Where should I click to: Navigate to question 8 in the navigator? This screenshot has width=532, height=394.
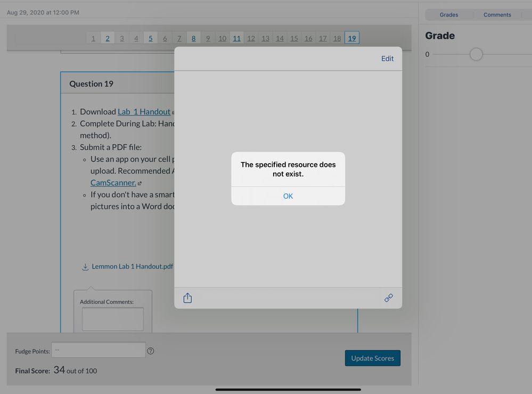[193, 38]
